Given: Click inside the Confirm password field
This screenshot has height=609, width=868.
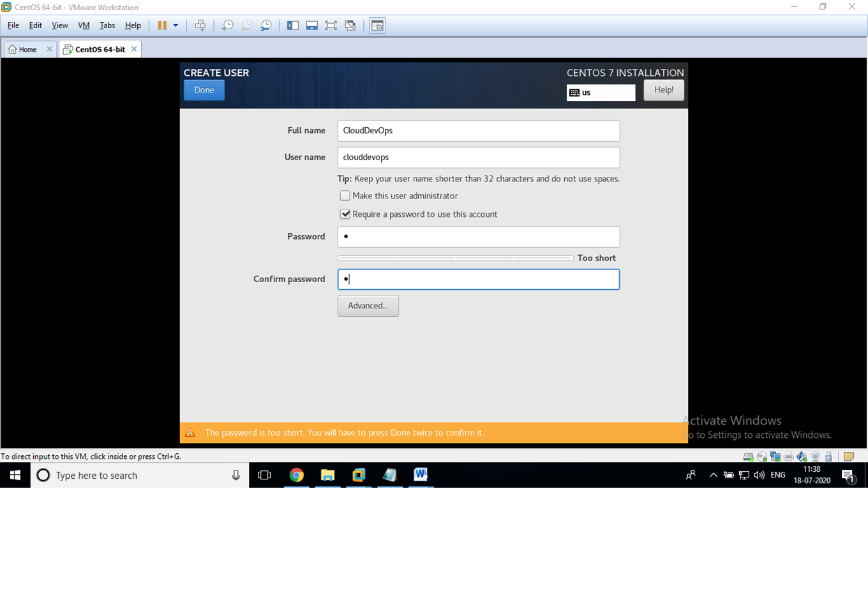Looking at the screenshot, I should coord(478,279).
